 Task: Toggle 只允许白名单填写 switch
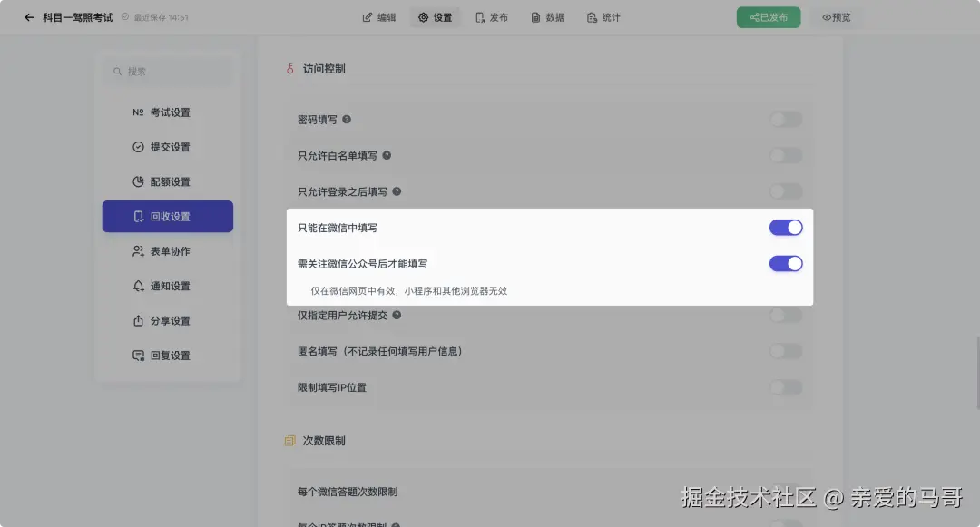pos(786,155)
